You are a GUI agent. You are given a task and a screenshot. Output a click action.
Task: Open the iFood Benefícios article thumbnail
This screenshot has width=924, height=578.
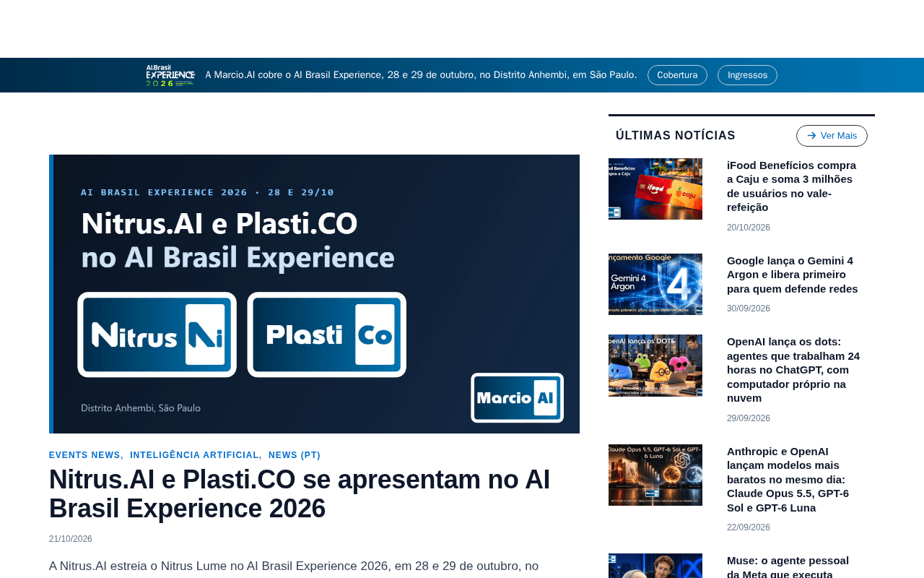click(x=655, y=189)
